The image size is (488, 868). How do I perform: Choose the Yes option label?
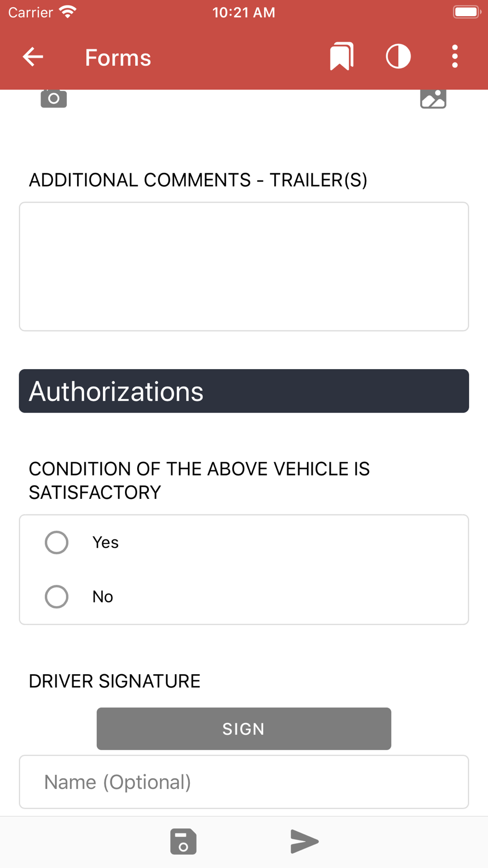pyautogui.click(x=105, y=542)
